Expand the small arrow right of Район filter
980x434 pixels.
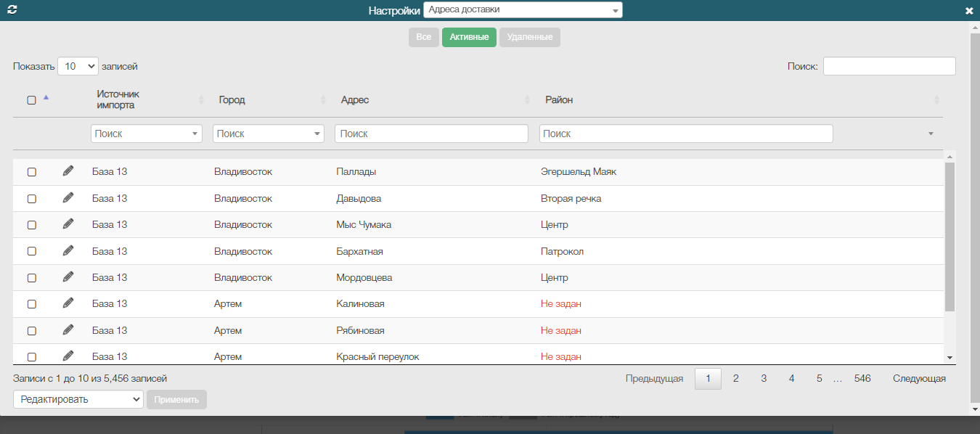click(931, 134)
